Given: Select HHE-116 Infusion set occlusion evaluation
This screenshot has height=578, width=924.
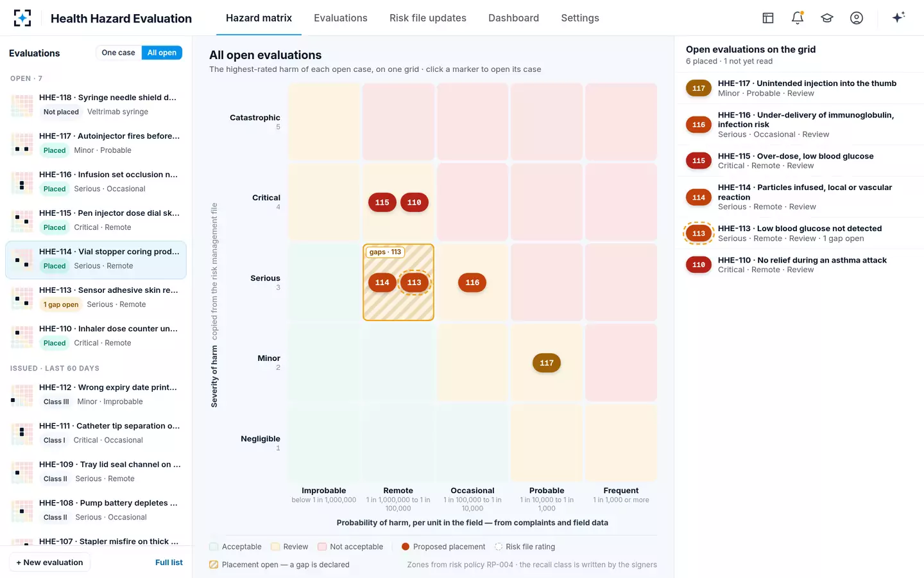Looking at the screenshot, I should pyautogui.click(x=96, y=182).
